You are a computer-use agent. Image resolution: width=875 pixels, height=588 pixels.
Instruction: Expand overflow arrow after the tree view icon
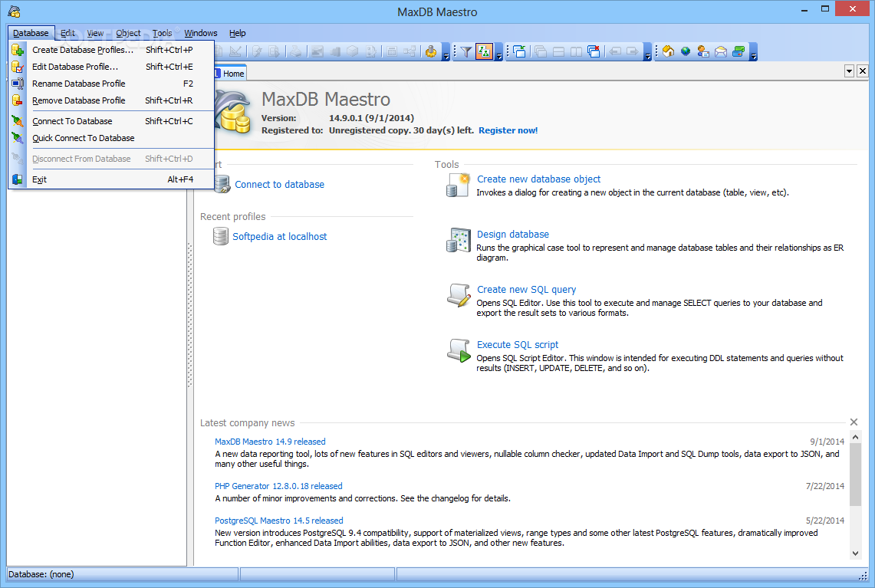point(499,52)
